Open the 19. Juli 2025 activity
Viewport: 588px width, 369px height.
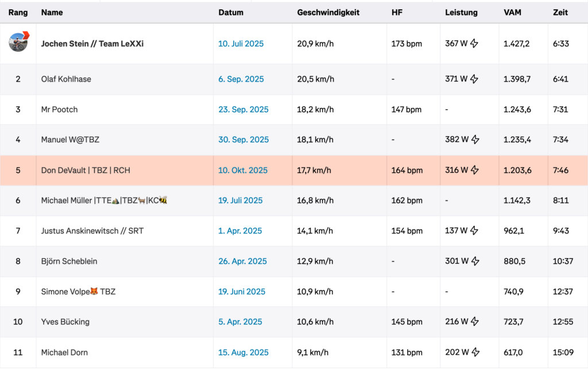tap(241, 201)
